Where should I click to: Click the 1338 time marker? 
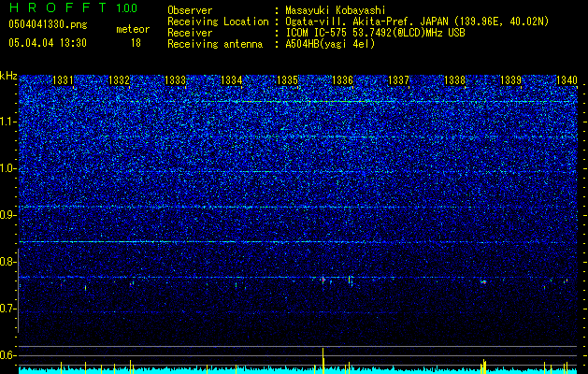point(454,80)
